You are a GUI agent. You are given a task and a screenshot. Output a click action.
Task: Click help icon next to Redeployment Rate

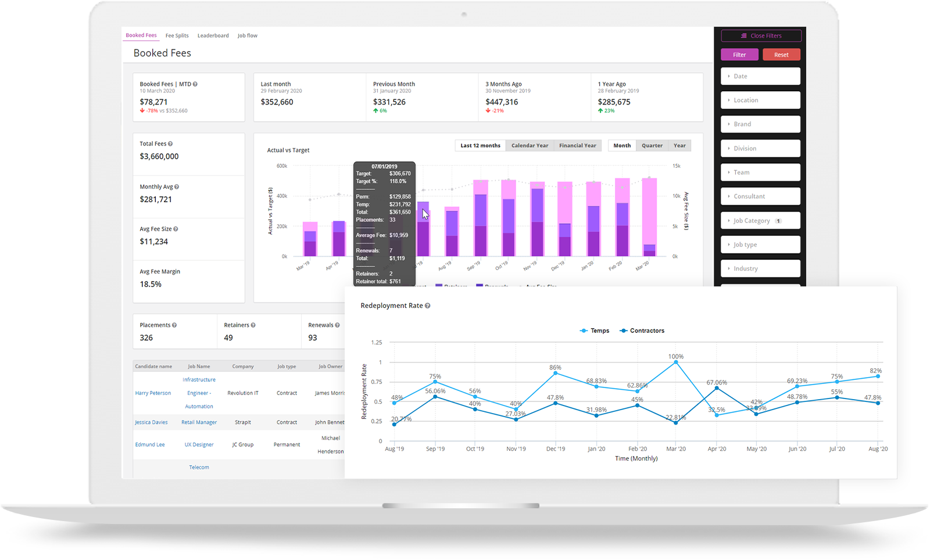[x=427, y=306]
